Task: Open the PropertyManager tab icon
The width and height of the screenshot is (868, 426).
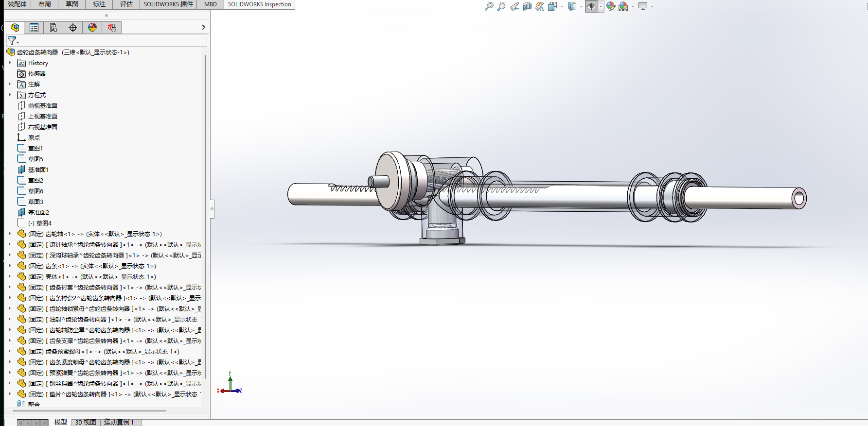Action: (34, 28)
